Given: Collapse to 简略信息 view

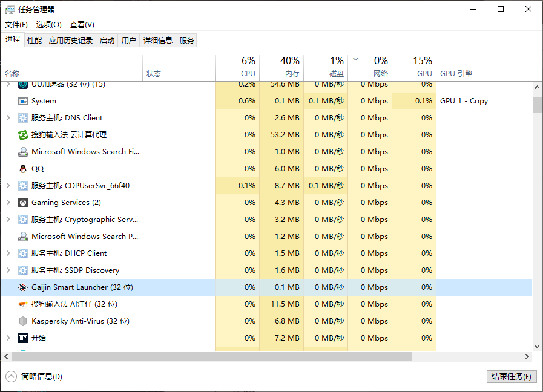Looking at the screenshot, I should 34,376.
